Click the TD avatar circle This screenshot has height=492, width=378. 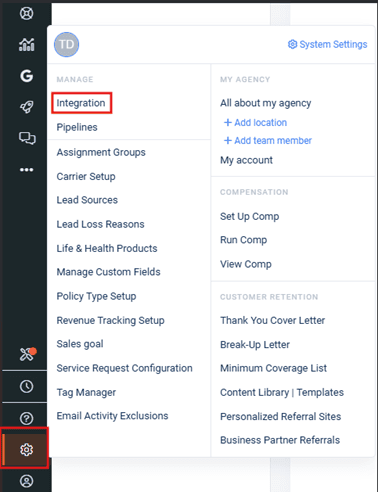[x=67, y=44]
